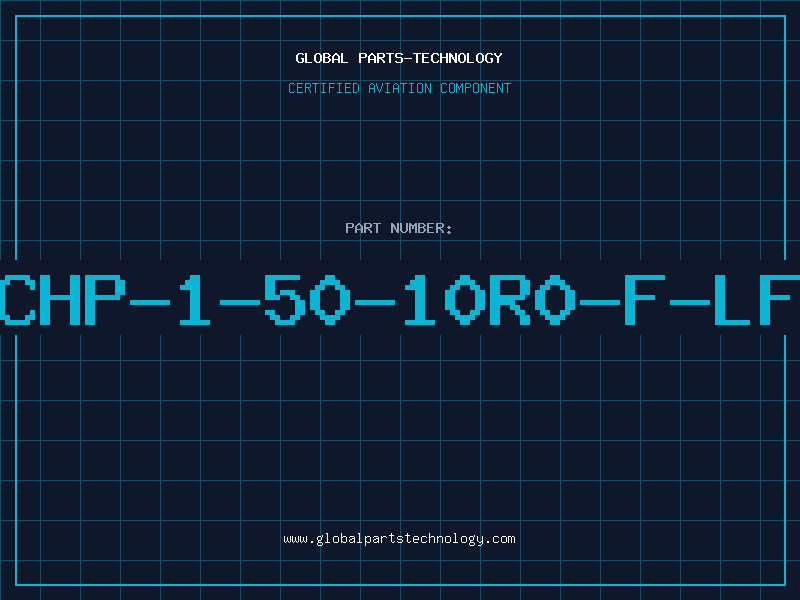The image size is (800, 600).
Task: Click the 50 segment of part number
Action: tap(307, 300)
